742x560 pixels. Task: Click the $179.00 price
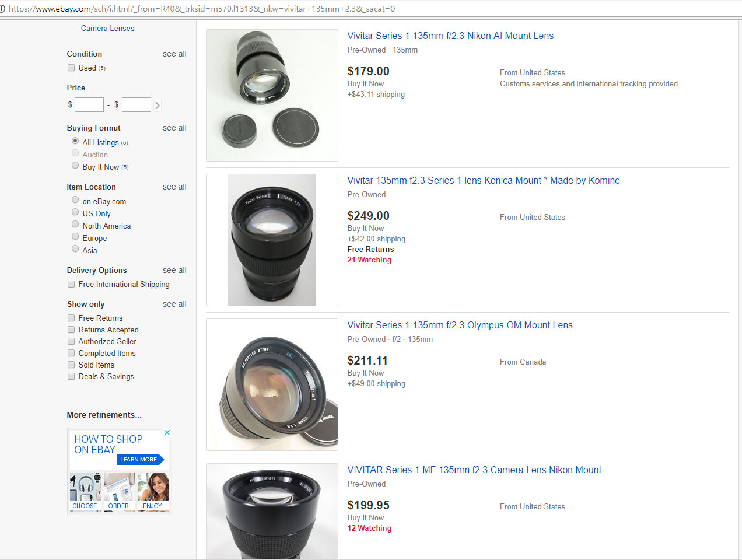368,71
